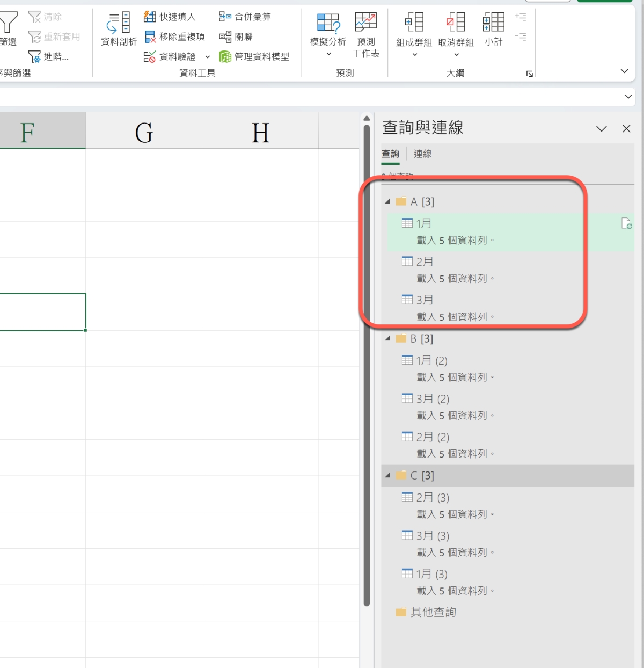The width and height of the screenshot is (644, 668).
Task: Click 移除重複項 Remove Duplicates
Action: [175, 37]
